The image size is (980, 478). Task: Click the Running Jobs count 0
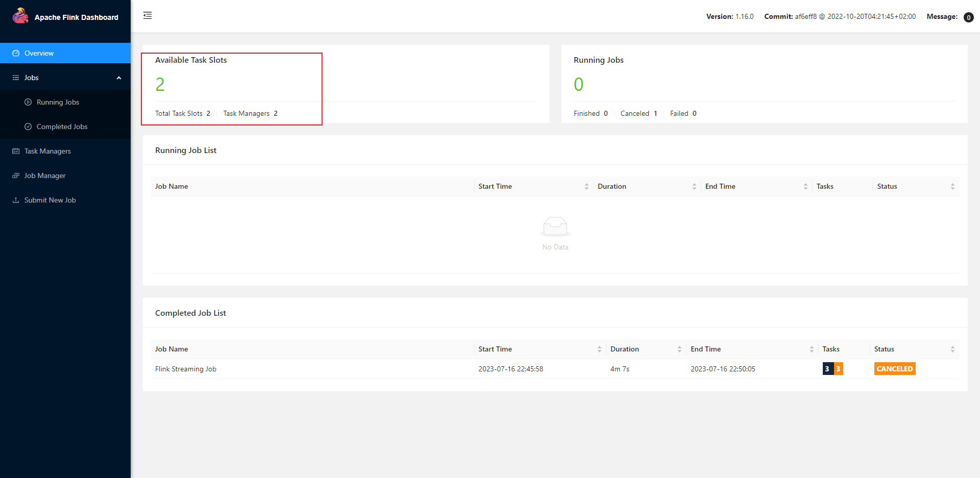pyautogui.click(x=578, y=84)
